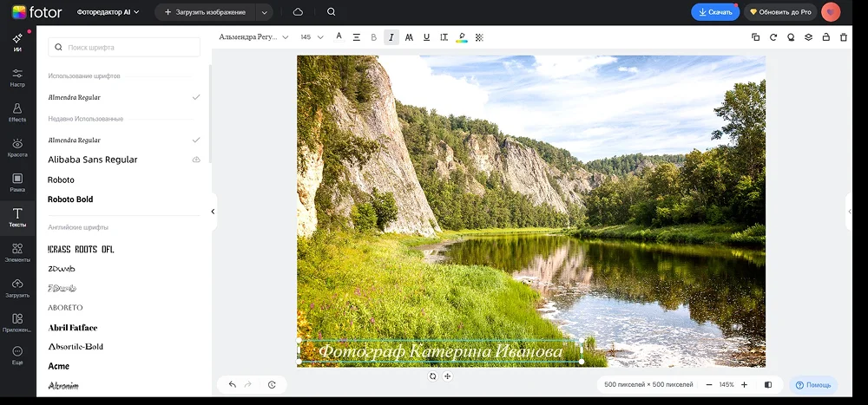The width and height of the screenshot is (868, 405).
Task: Zoom in with the plus button
Action: (744, 384)
